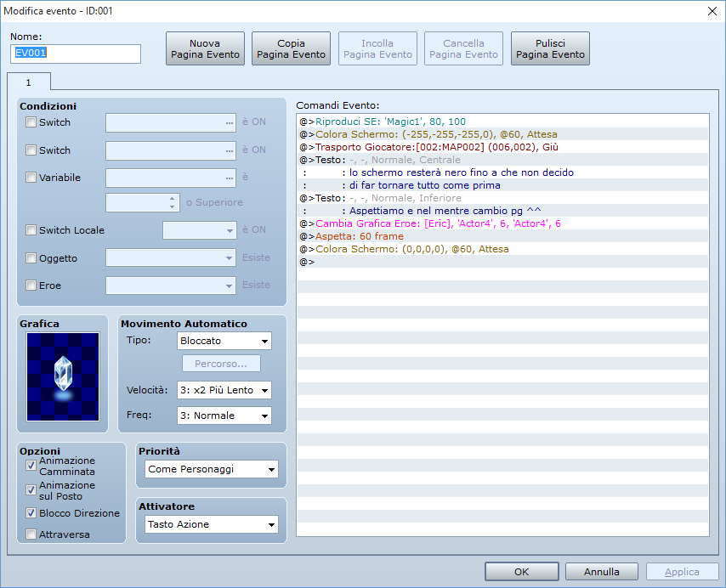This screenshot has height=588, width=726.
Task: Focus the Nome input field
Action: click(76, 54)
